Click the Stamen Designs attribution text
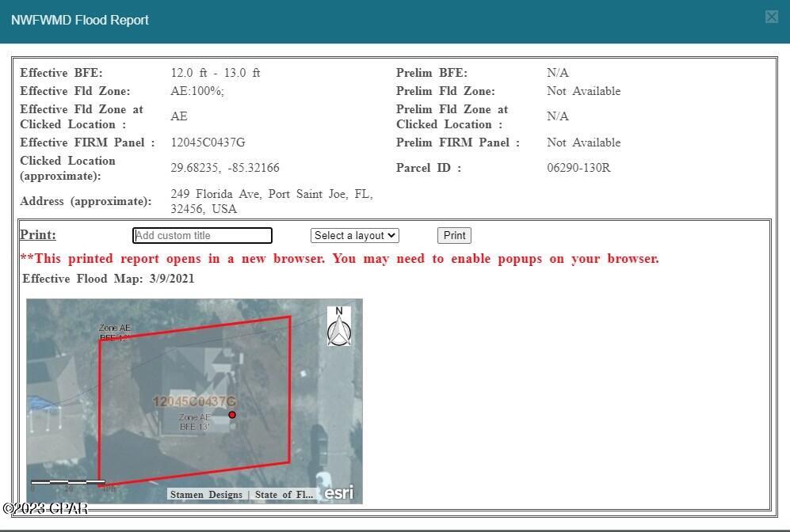This screenshot has height=532, width=790. [x=206, y=494]
